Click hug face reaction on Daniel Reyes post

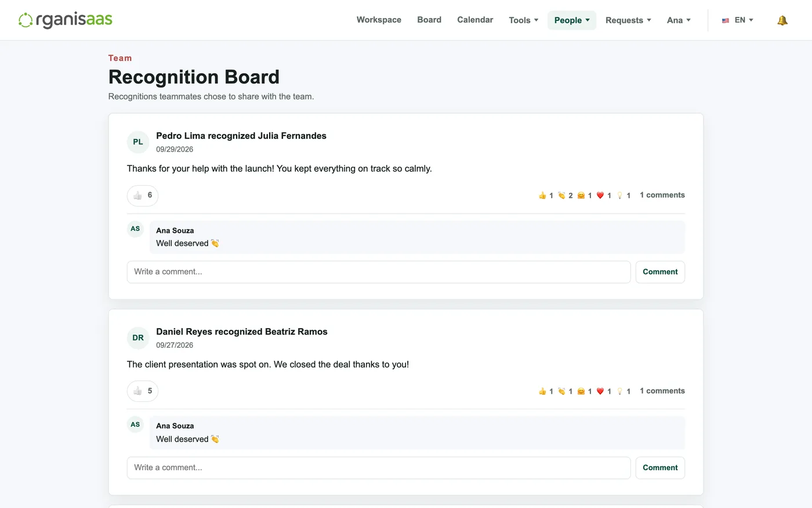585,391
